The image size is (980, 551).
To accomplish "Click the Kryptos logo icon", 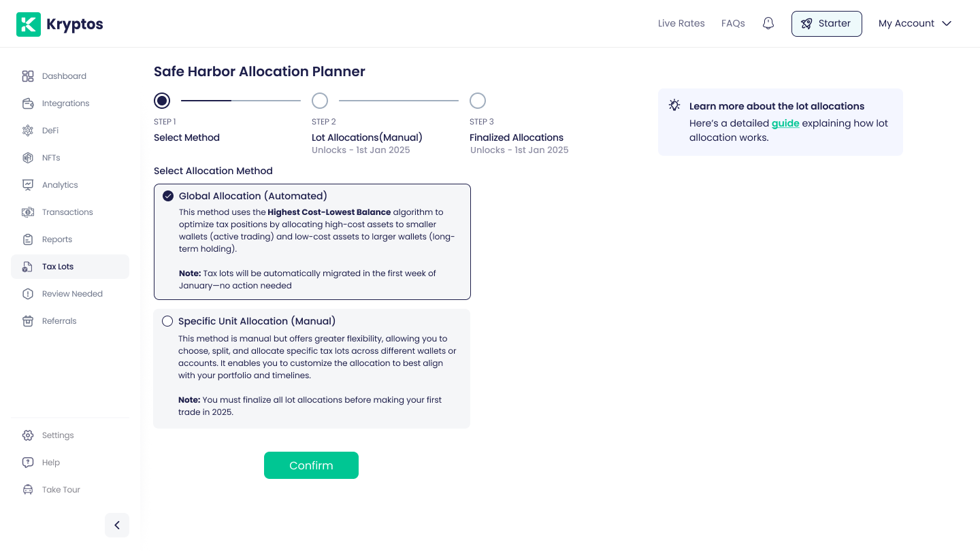I will [x=29, y=24].
